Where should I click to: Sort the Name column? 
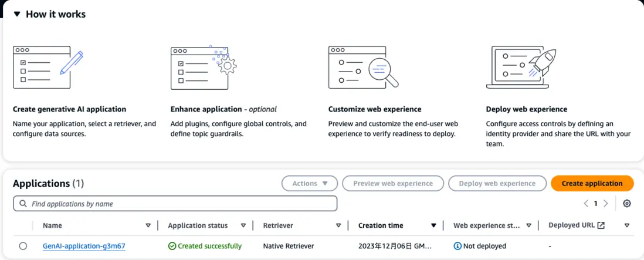(x=148, y=225)
